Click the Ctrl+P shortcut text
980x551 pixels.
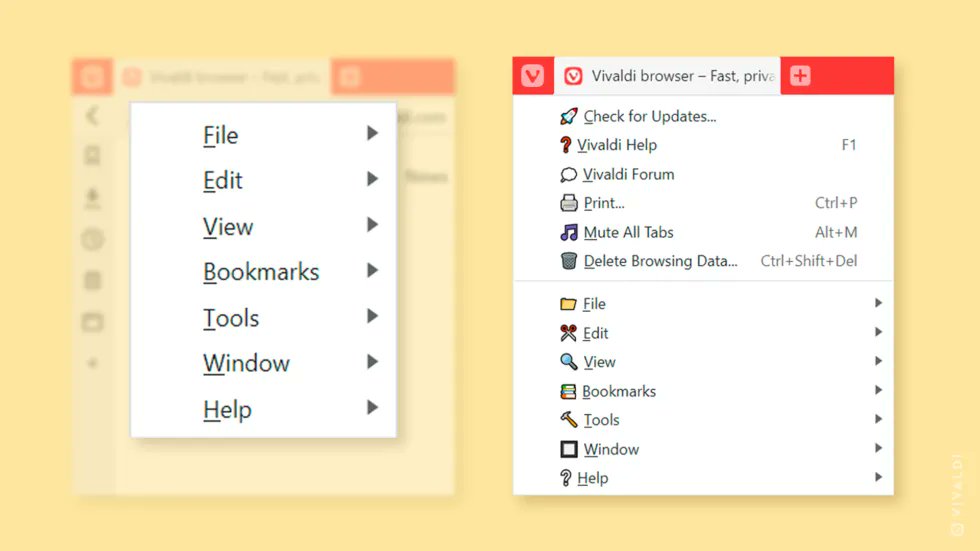(x=836, y=203)
